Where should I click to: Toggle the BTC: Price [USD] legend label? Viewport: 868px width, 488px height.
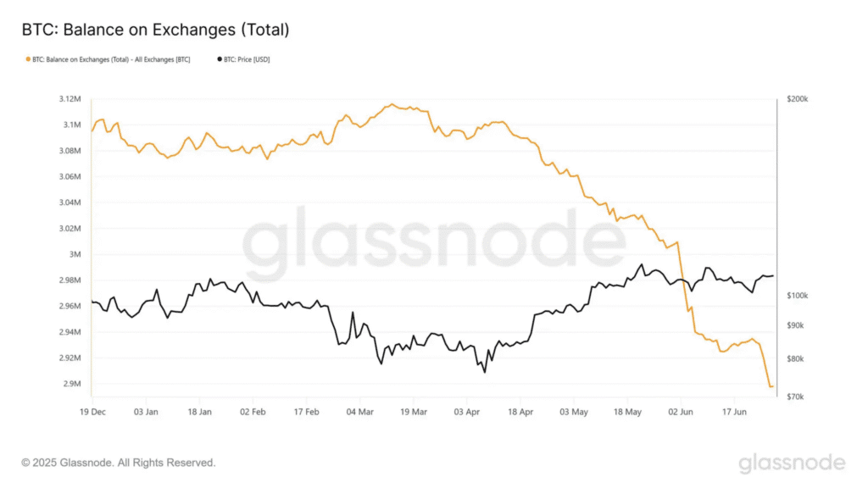pos(248,59)
